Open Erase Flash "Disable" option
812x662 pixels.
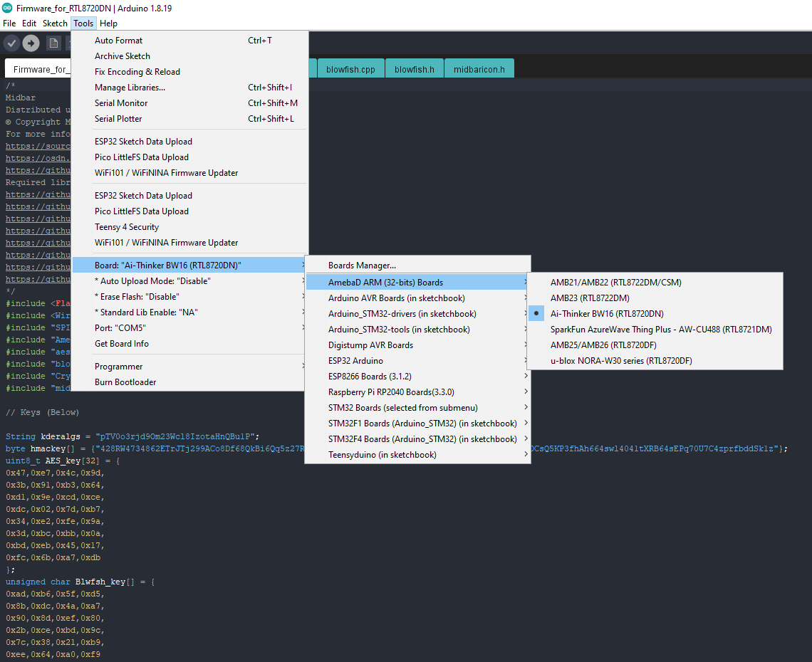click(137, 297)
